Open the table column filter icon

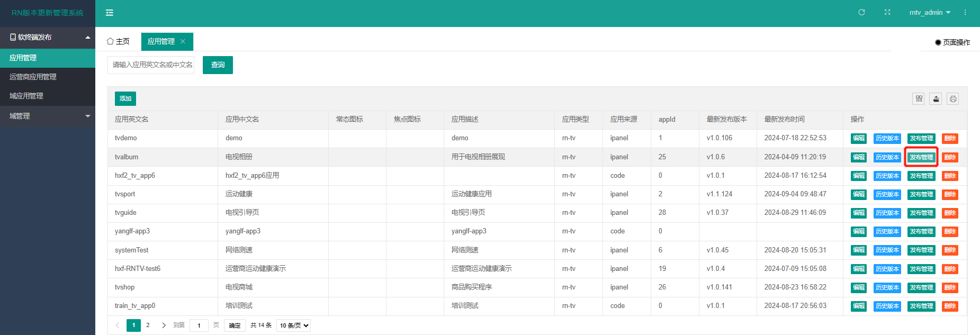(919, 99)
